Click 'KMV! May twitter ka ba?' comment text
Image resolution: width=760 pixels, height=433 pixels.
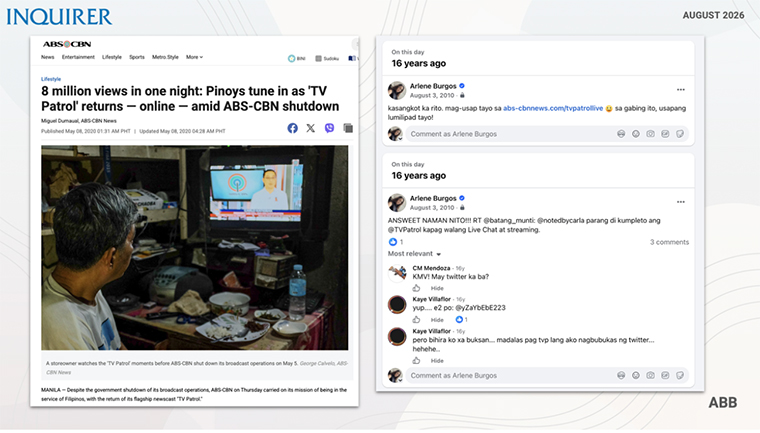click(x=450, y=276)
